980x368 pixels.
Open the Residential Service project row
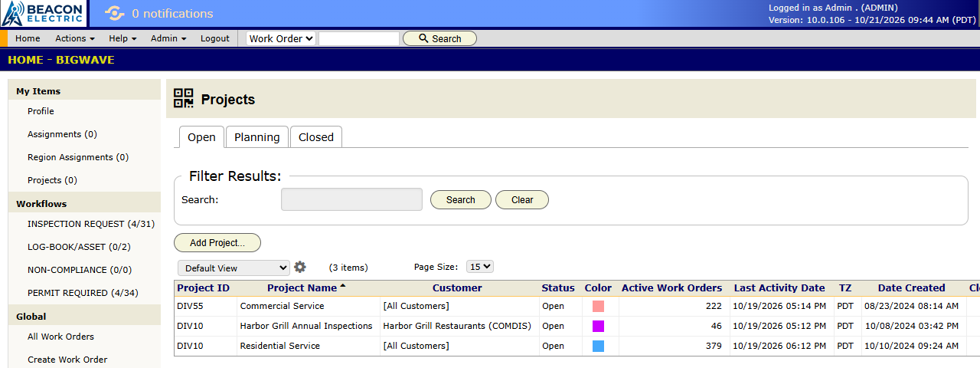tap(280, 346)
